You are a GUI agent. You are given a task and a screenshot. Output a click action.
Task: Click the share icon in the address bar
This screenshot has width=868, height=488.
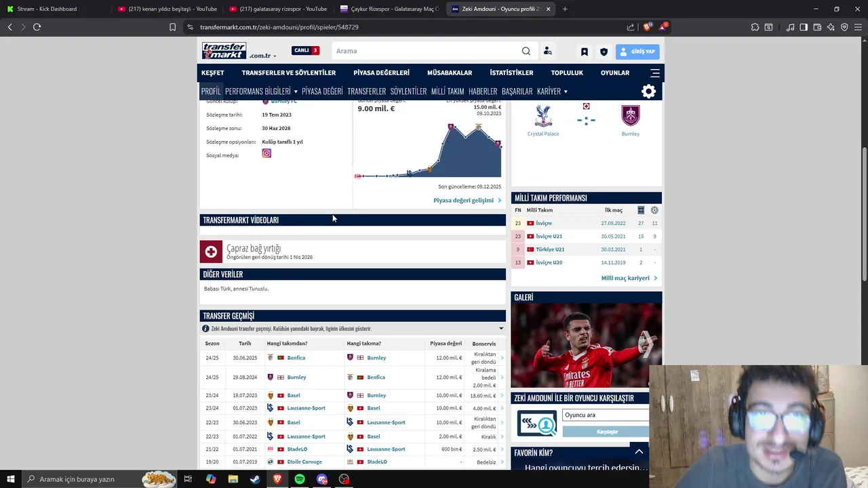pos(631,27)
